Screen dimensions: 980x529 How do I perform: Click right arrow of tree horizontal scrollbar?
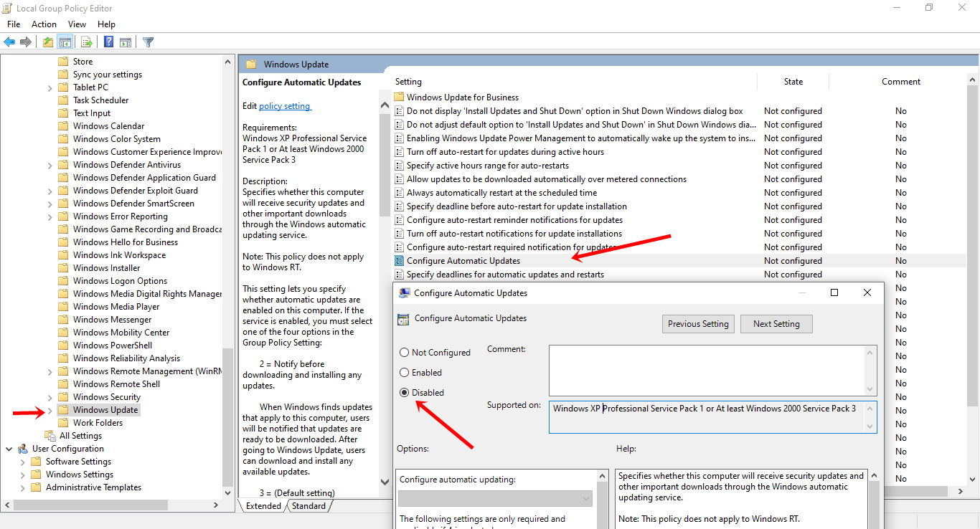217,505
